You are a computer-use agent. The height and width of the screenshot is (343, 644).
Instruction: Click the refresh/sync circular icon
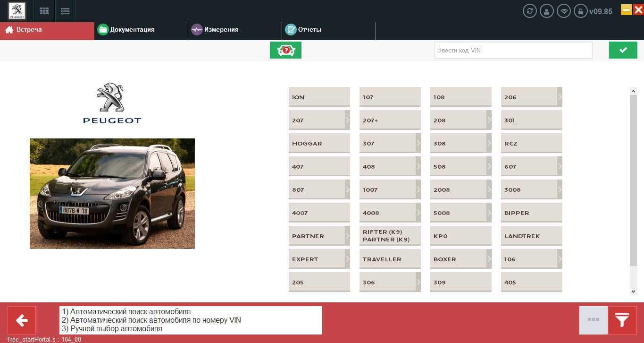coord(530,11)
